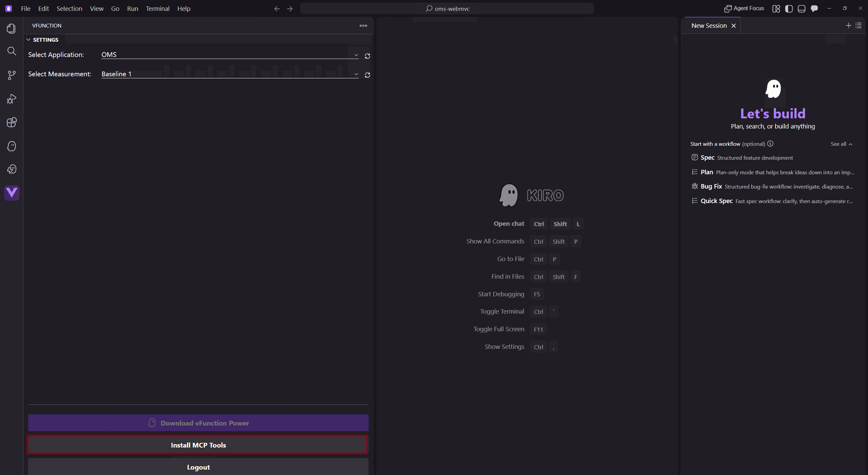Select the New Session tab
The height and width of the screenshot is (475, 868).
(x=709, y=26)
